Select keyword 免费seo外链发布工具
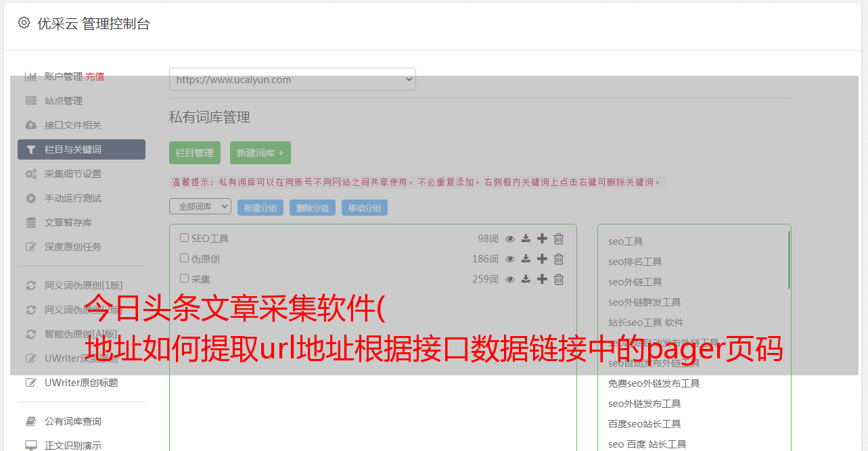This screenshot has width=868, height=451. 654,383
